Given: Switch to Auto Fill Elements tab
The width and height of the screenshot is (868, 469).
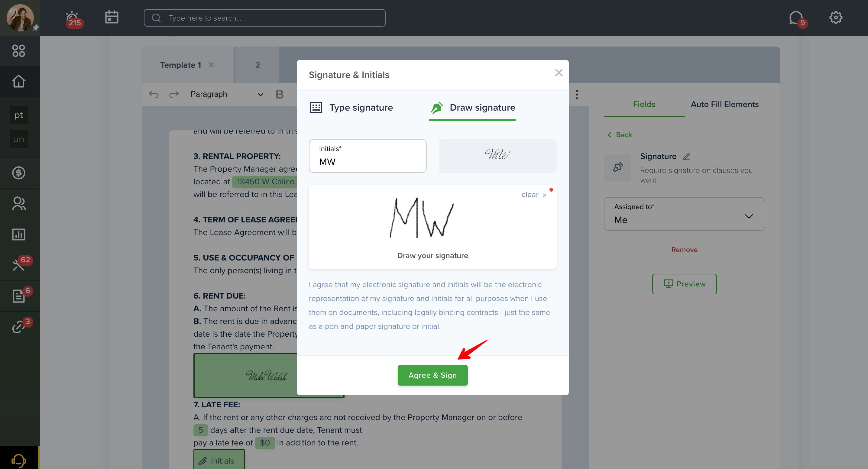Looking at the screenshot, I should point(724,105).
